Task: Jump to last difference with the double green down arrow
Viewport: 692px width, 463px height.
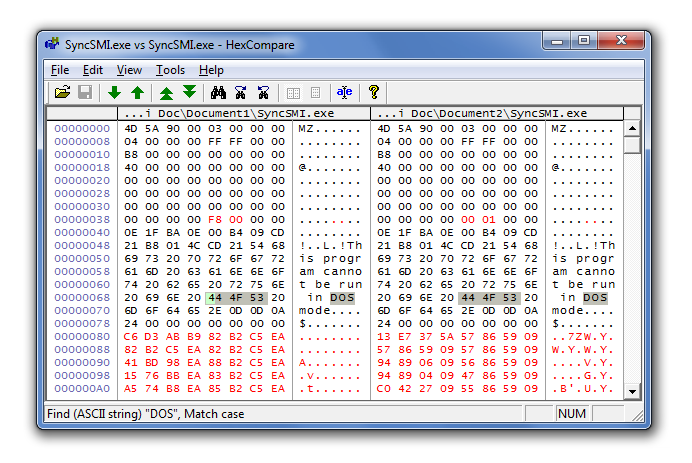Action: pos(190,92)
